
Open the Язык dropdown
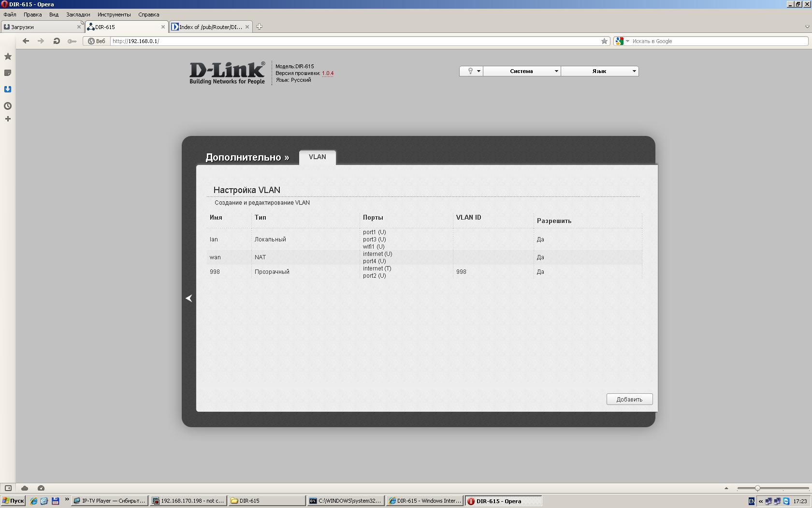(x=600, y=71)
